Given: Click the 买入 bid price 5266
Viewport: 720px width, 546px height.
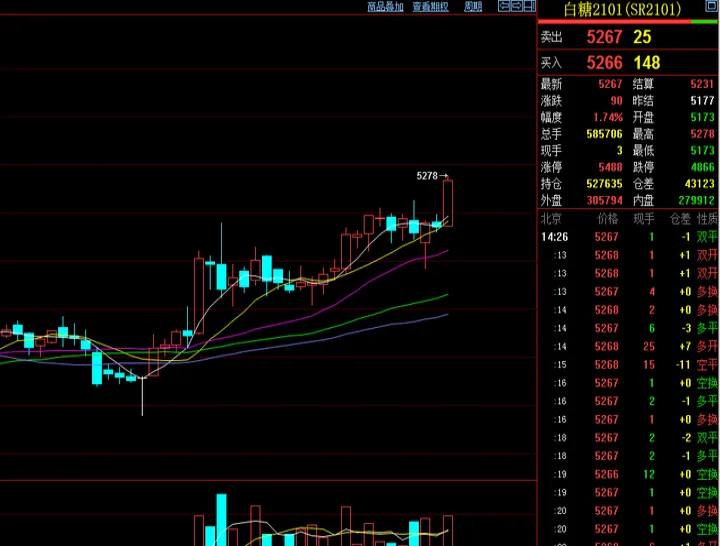Looking at the screenshot, I should coord(604,63).
